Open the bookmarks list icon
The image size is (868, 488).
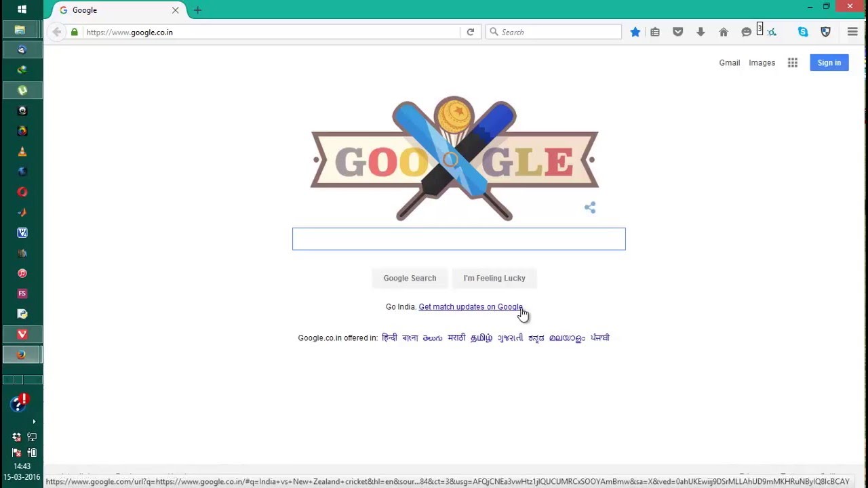[x=655, y=32]
